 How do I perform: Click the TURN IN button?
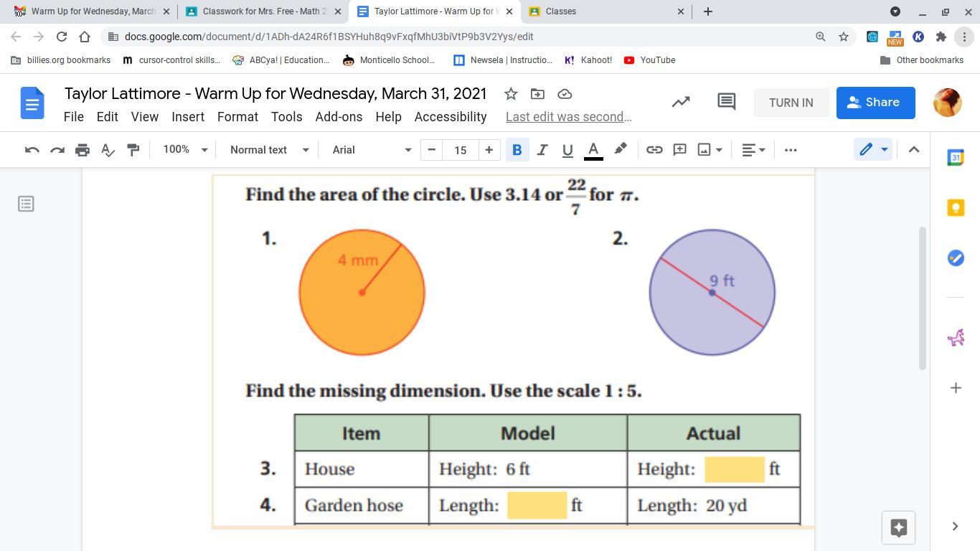click(791, 103)
